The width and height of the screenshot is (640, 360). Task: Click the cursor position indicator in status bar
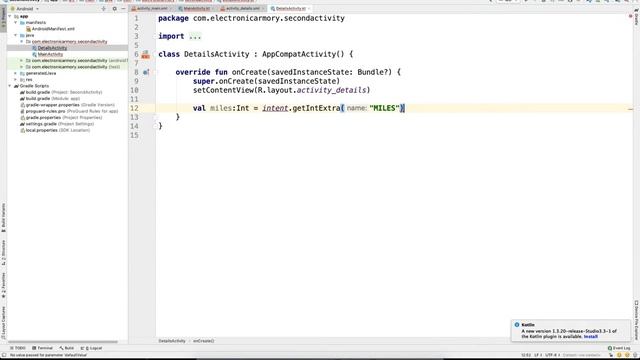(526, 355)
